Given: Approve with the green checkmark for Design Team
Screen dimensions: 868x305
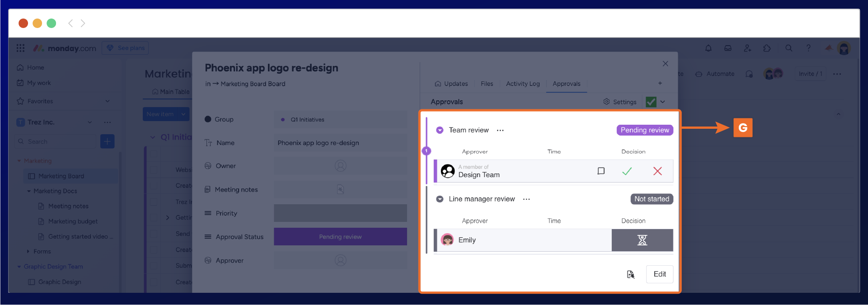Looking at the screenshot, I should (x=627, y=171).
